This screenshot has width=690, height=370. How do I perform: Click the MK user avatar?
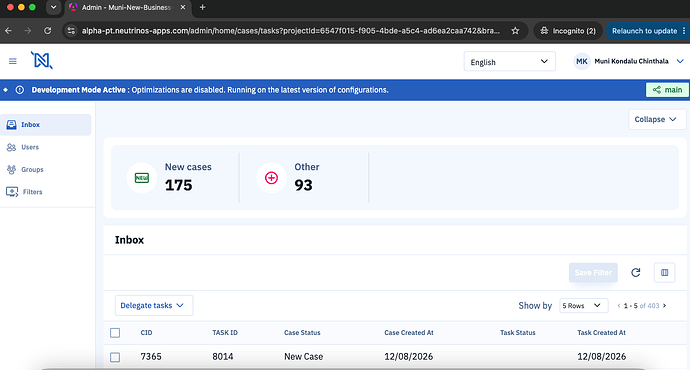(x=582, y=62)
